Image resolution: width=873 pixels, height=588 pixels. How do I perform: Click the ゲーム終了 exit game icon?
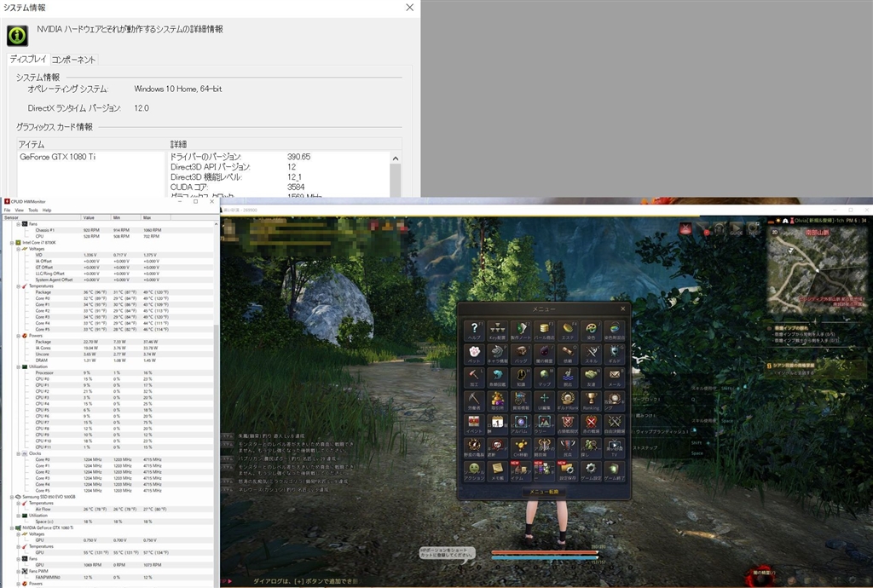(x=614, y=470)
